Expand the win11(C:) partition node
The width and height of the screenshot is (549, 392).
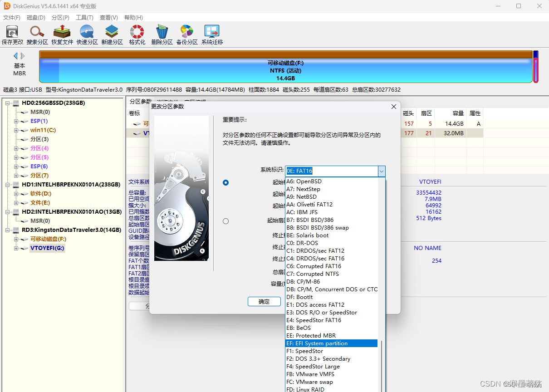point(16,130)
